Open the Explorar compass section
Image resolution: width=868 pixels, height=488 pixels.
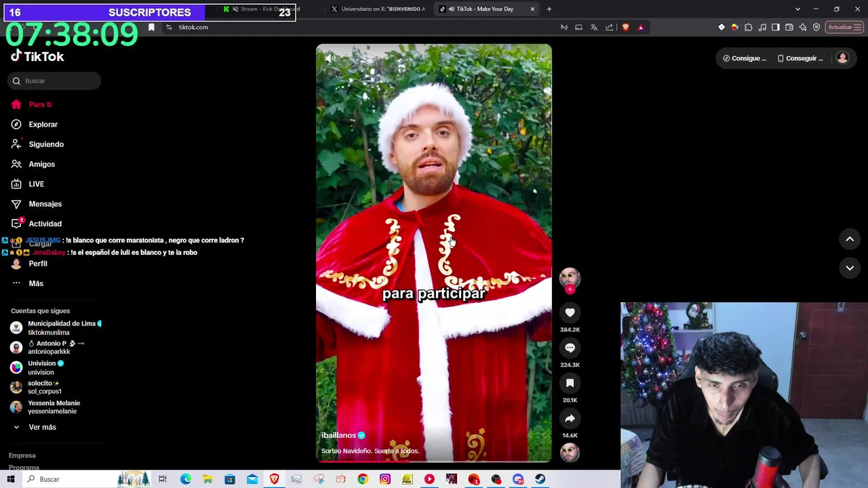click(x=35, y=125)
